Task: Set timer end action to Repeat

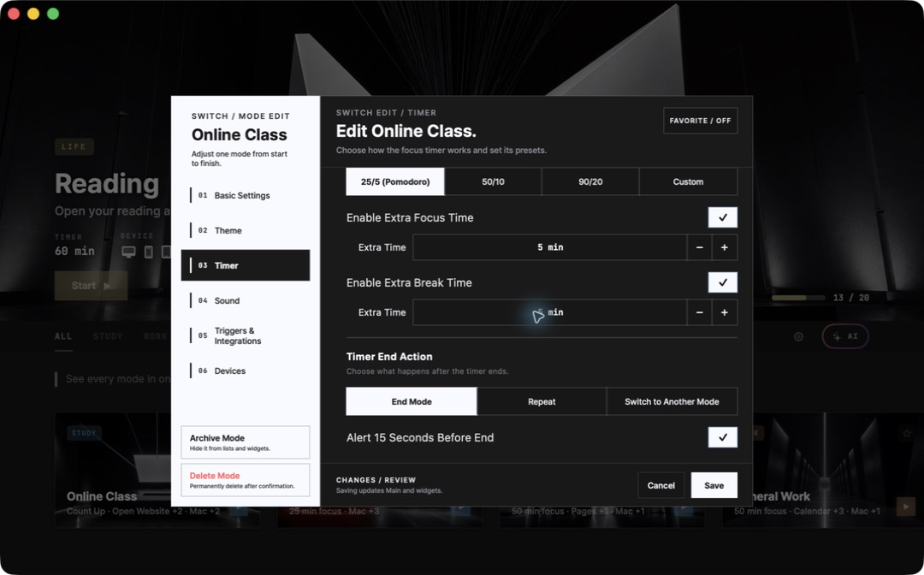Action: (x=542, y=401)
